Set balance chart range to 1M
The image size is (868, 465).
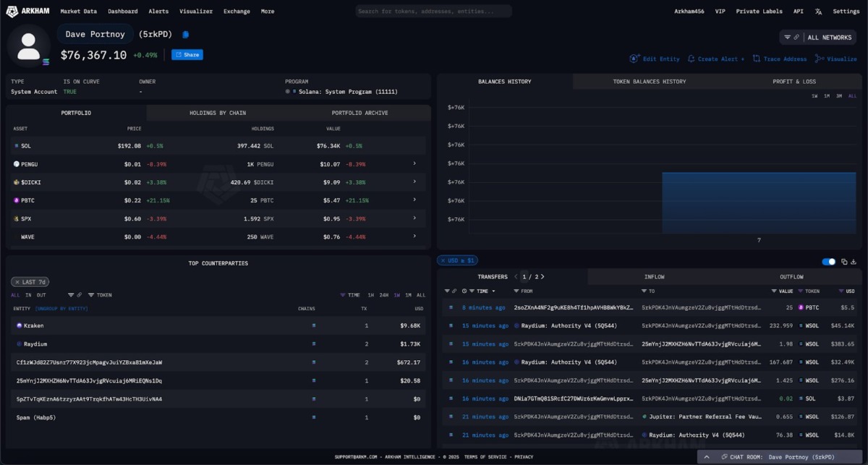(827, 96)
